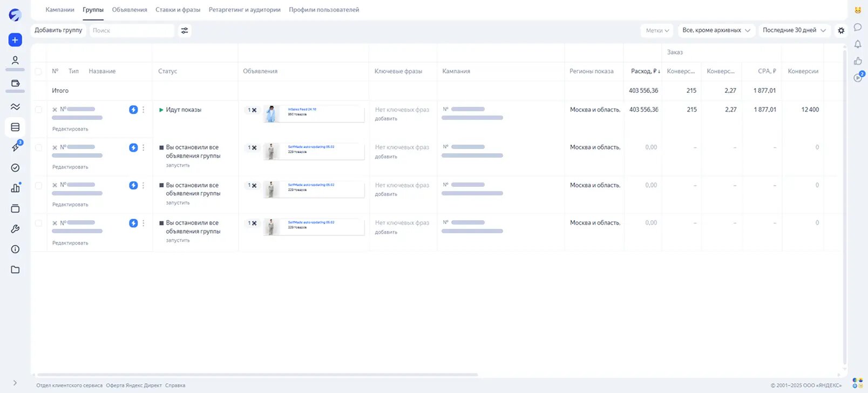Open the circled checkmark icon in sidebar

point(15,168)
